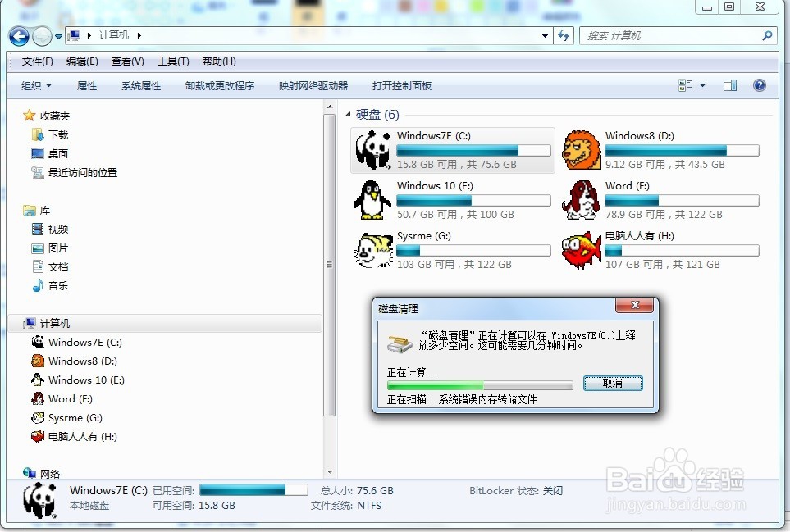Click the large panda icon in details pane
This screenshot has height=532, width=790.
tap(39, 500)
